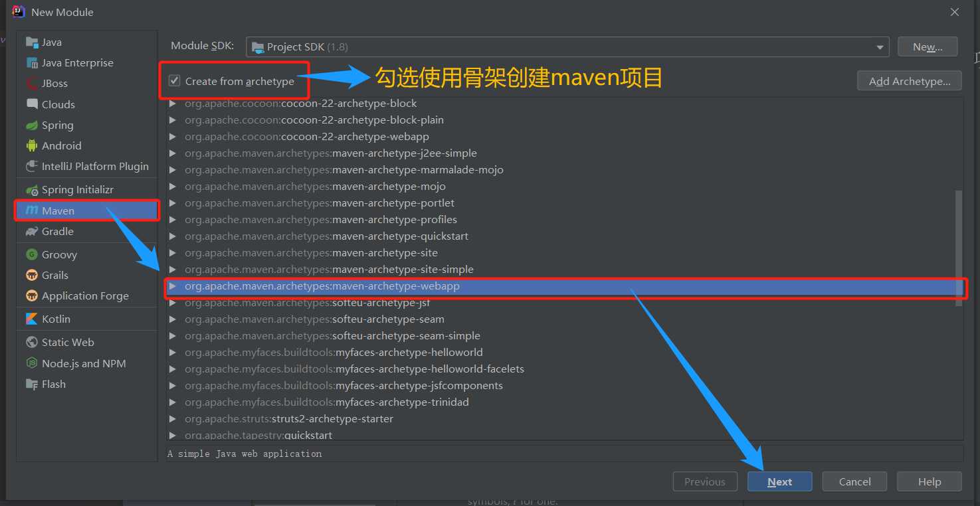Click the Application Forge icon
980x506 pixels.
(x=32, y=295)
